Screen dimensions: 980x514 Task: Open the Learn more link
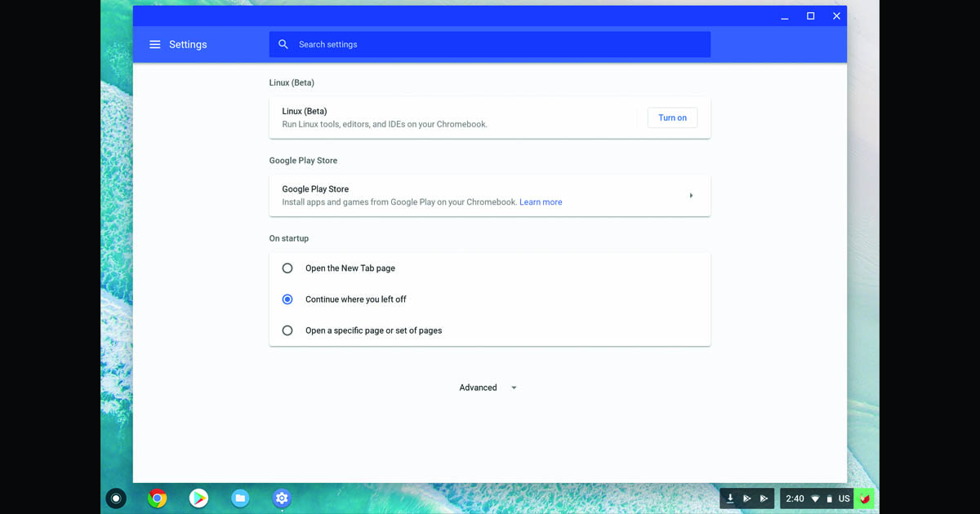pos(541,202)
